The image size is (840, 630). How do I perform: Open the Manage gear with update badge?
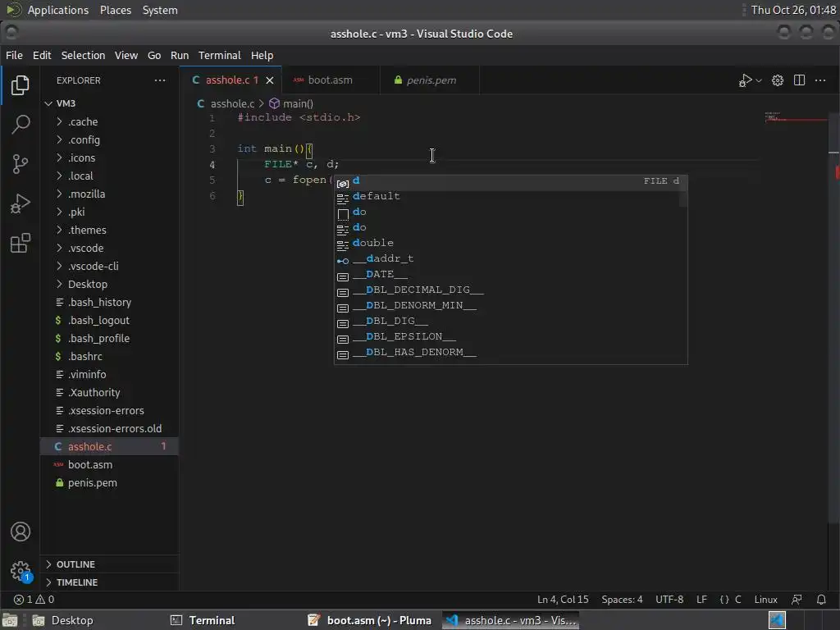click(21, 571)
